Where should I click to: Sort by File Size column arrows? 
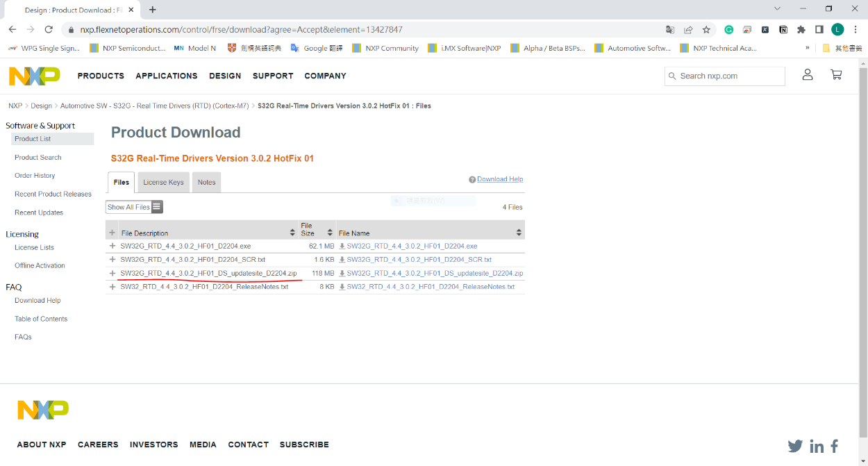pos(331,232)
